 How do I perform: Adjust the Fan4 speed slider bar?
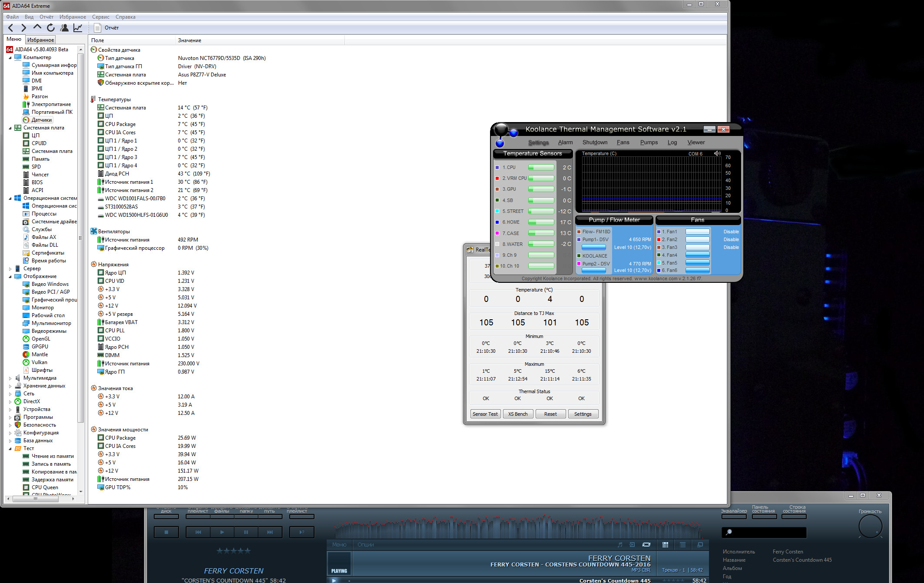(697, 255)
